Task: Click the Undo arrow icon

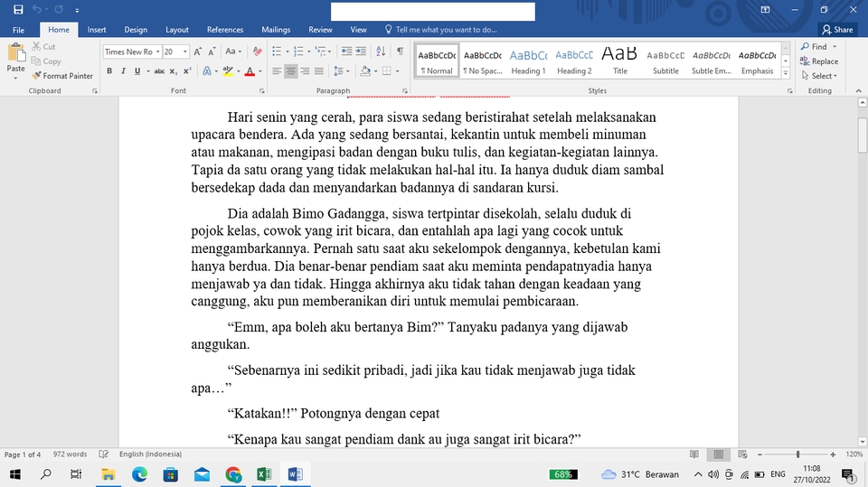Action: (x=37, y=9)
